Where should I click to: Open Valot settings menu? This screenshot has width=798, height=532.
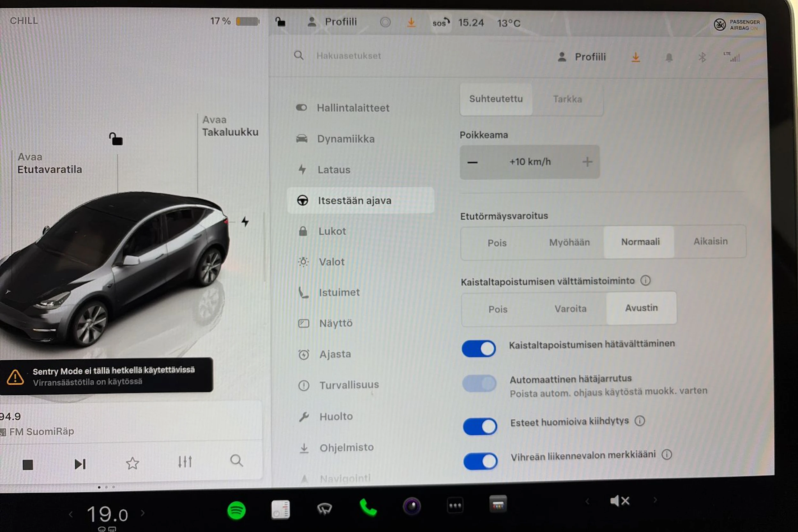coord(360,262)
